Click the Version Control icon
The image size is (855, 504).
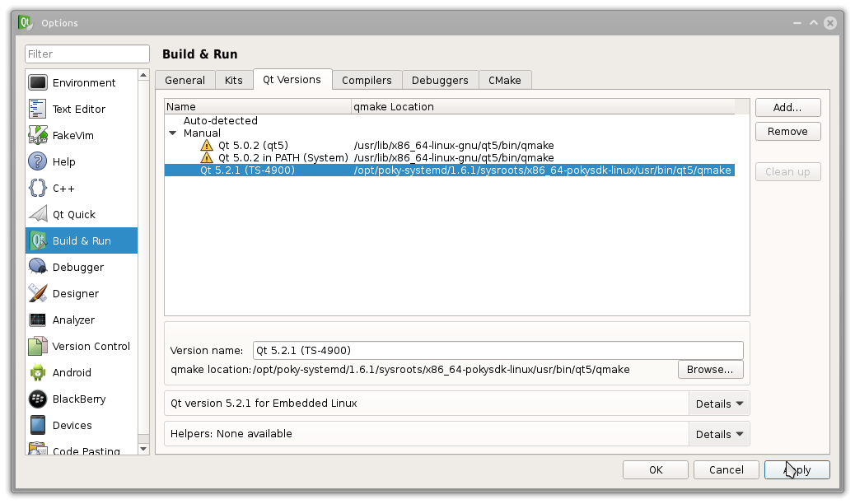pos(38,346)
